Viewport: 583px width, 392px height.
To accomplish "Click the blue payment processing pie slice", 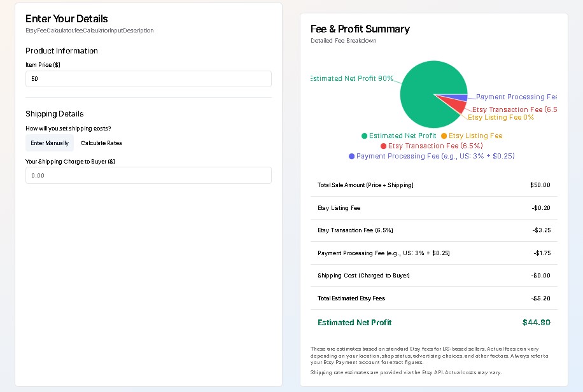I will [x=459, y=97].
